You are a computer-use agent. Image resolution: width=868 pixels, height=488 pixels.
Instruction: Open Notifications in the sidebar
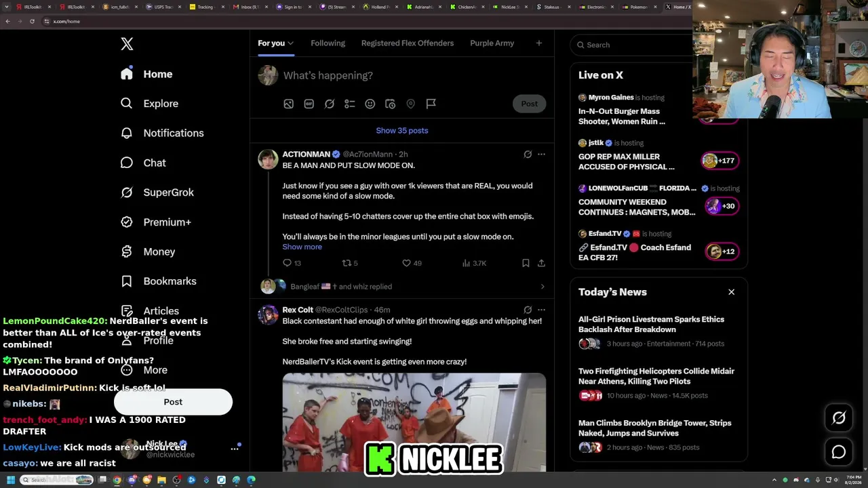(x=163, y=133)
